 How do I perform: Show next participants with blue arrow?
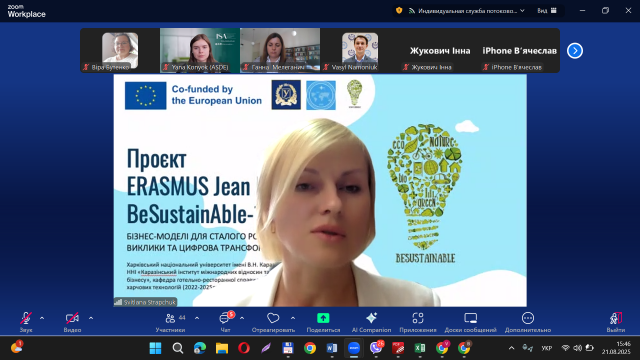click(575, 51)
